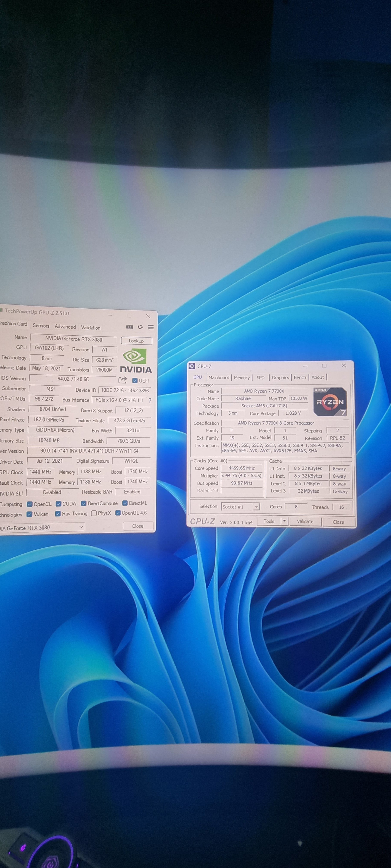Click the Tools button in CPU-Z
Viewport: 391px width, 868px height.
point(269,521)
